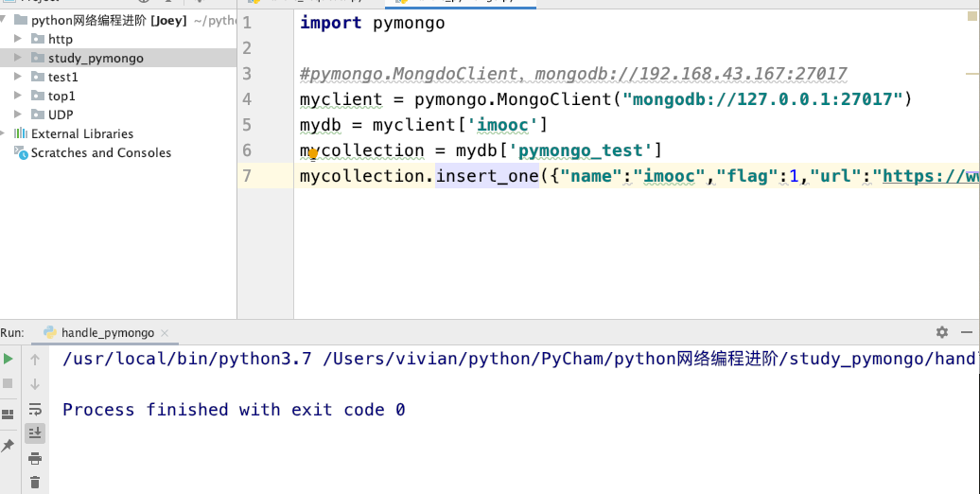Click the Python logo on run tab
Screen dimensions: 980x494
(50, 333)
